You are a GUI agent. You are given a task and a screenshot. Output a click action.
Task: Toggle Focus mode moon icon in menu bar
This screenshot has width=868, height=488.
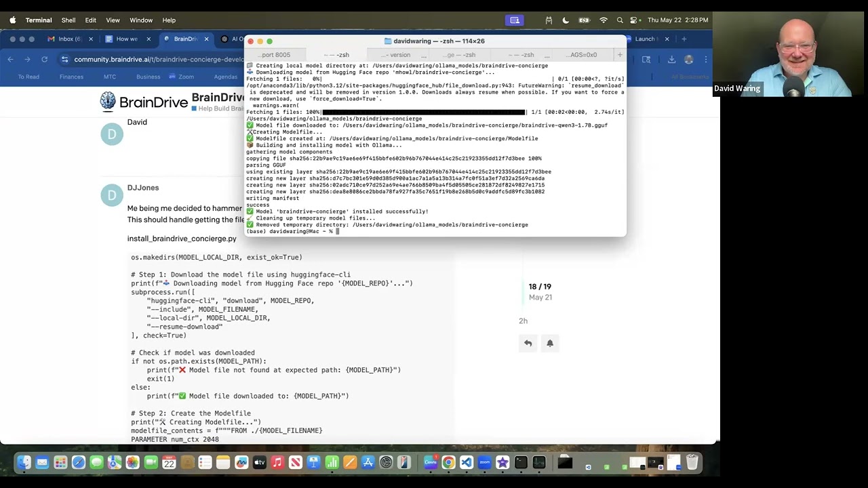pyautogui.click(x=566, y=20)
